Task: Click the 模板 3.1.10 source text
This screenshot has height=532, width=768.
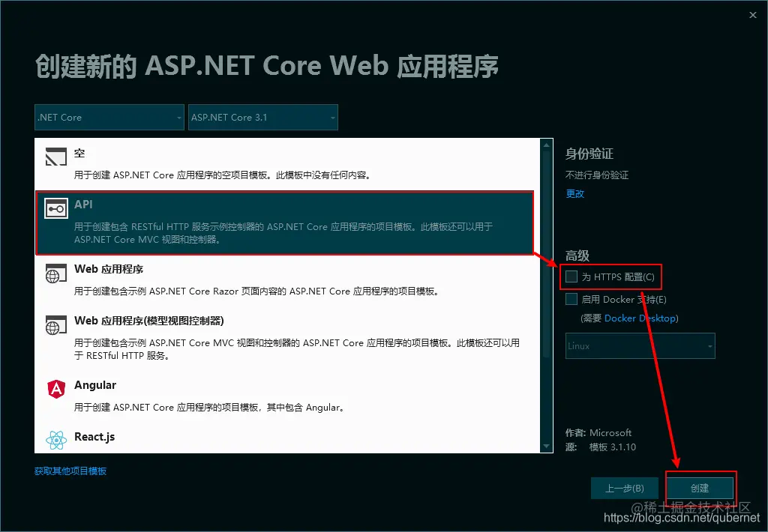Action: click(x=613, y=447)
